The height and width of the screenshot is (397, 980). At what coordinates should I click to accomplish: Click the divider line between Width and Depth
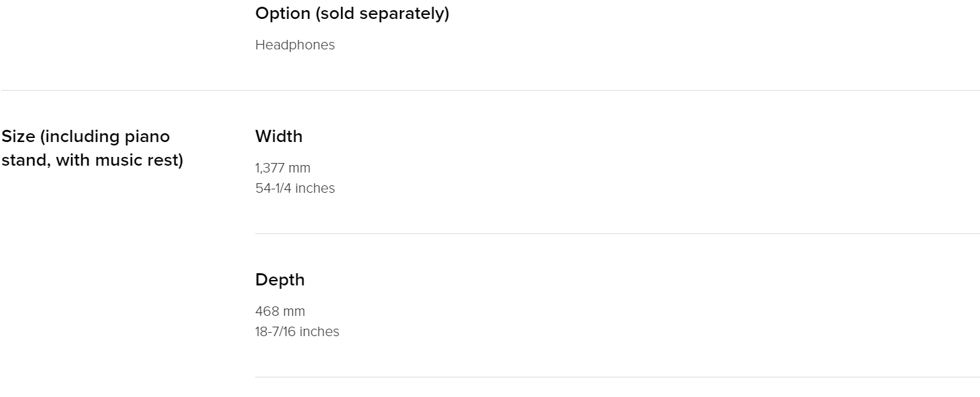click(x=617, y=233)
